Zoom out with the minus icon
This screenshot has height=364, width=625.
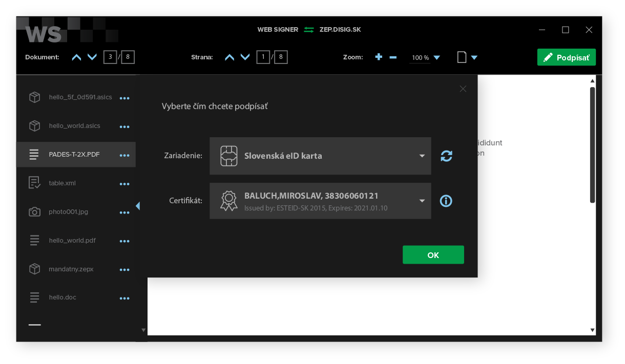pos(393,57)
